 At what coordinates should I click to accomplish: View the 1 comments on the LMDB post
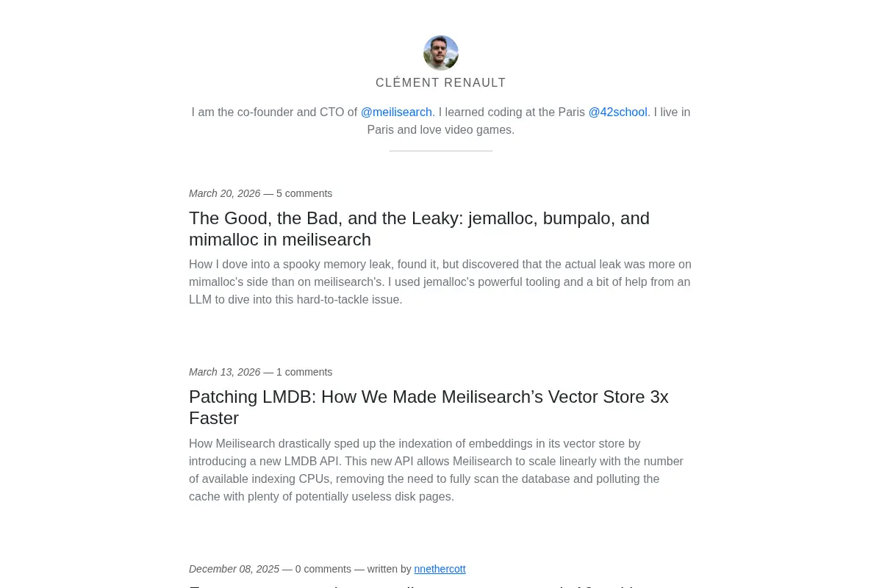click(x=304, y=372)
